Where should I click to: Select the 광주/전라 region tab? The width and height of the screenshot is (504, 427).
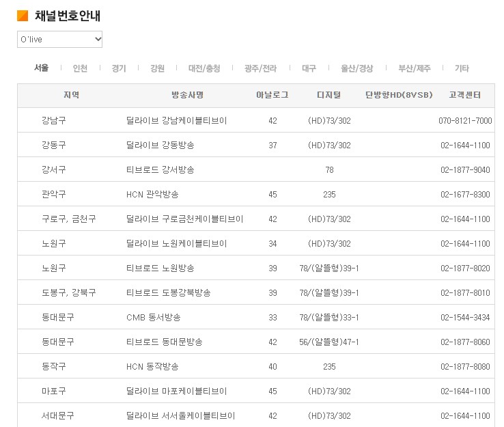pyautogui.click(x=261, y=68)
